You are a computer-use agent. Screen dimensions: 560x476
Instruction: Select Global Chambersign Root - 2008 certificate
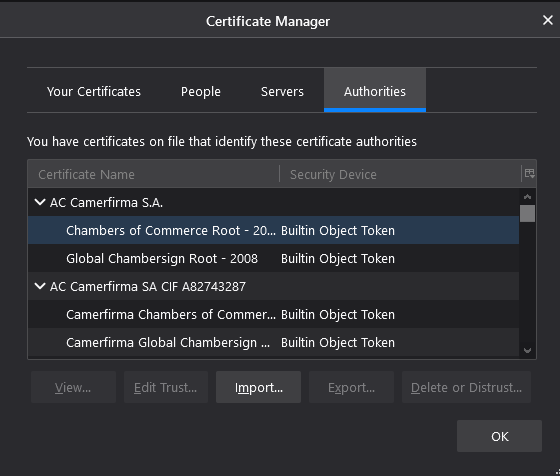[273, 258]
